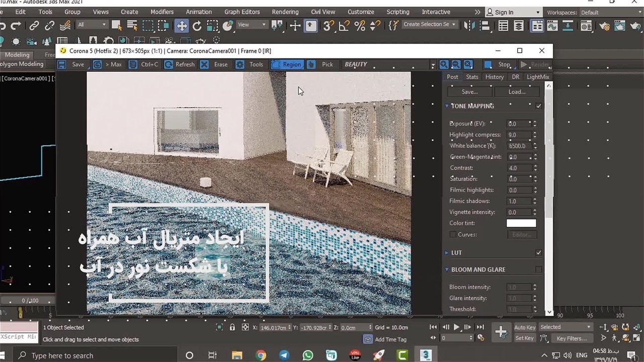Click the Mirror tool icon
This screenshot has width=644, height=362.
(x=469, y=26)
